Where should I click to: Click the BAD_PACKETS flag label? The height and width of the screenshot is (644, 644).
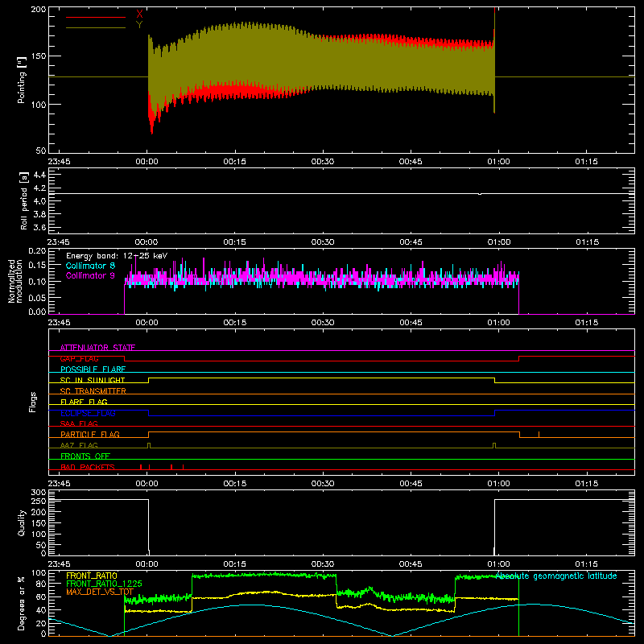point(88,467)
